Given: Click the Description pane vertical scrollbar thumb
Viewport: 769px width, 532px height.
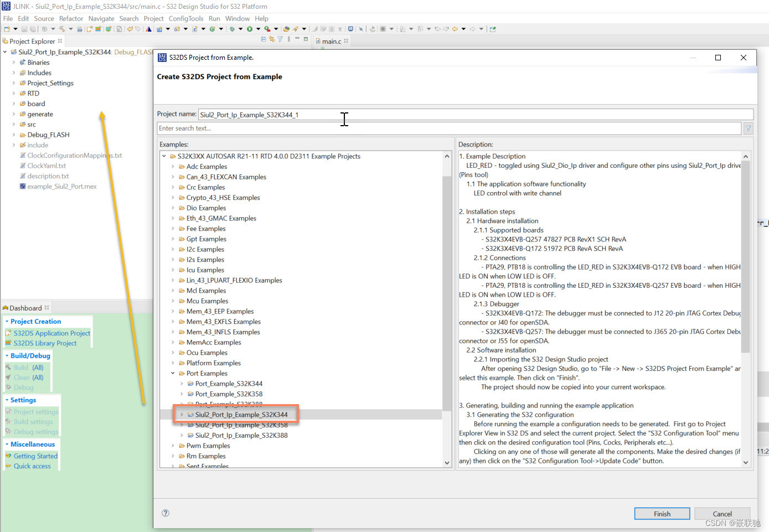Looking at the screenshot, I should tap(745, 257).
